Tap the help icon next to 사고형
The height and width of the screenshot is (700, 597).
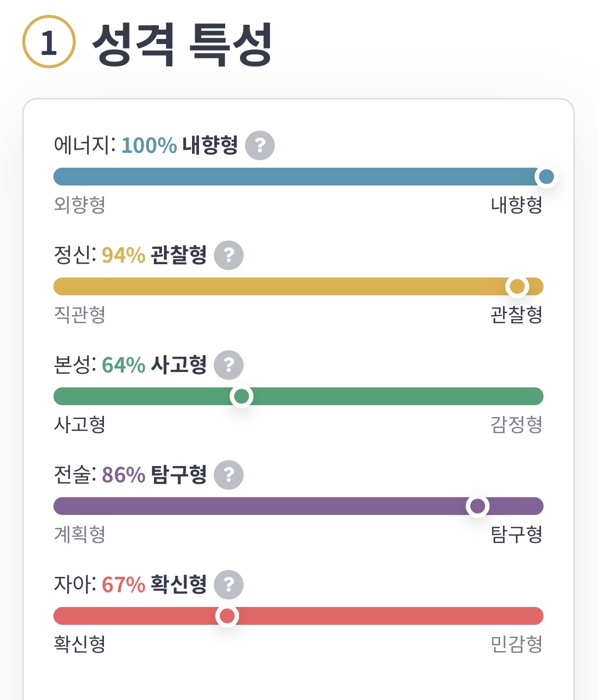coord(229,365)
